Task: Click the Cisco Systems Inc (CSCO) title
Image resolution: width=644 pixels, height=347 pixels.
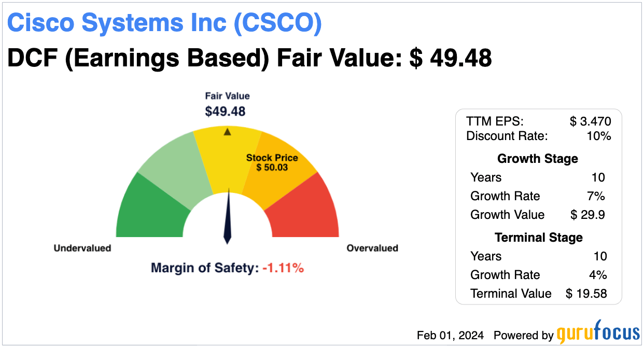Action: tap(165, 24)
